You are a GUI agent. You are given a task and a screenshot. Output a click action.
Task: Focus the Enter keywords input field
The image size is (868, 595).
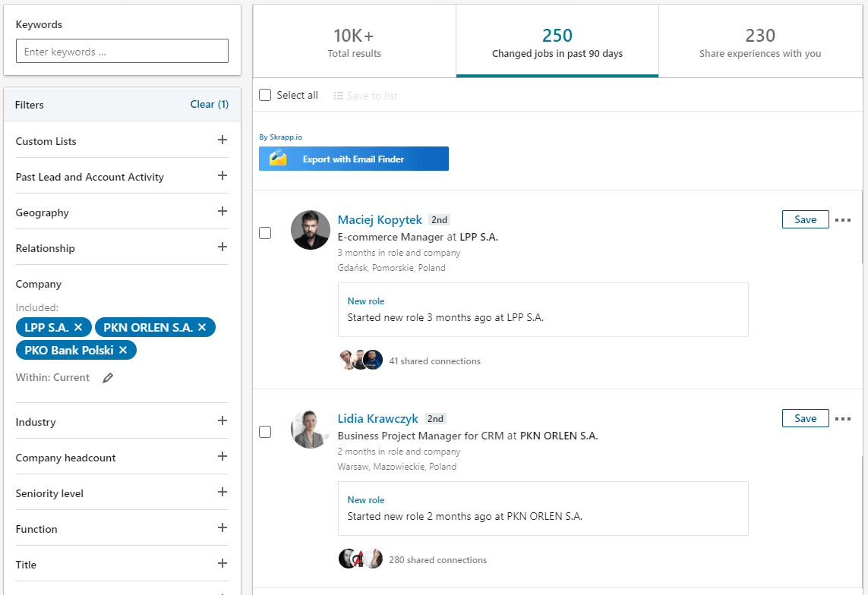(122, 51)
